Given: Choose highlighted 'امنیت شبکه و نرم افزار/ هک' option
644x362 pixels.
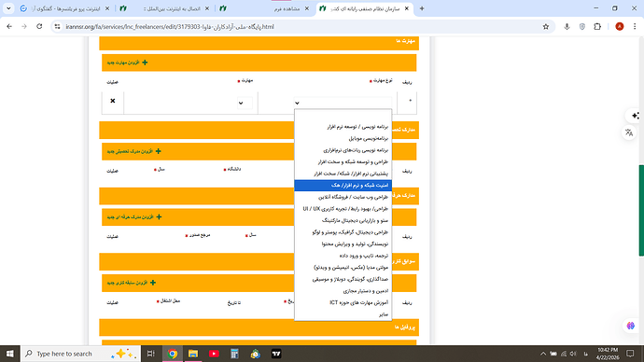Looking at the screenshot, I should click(343, 185).
